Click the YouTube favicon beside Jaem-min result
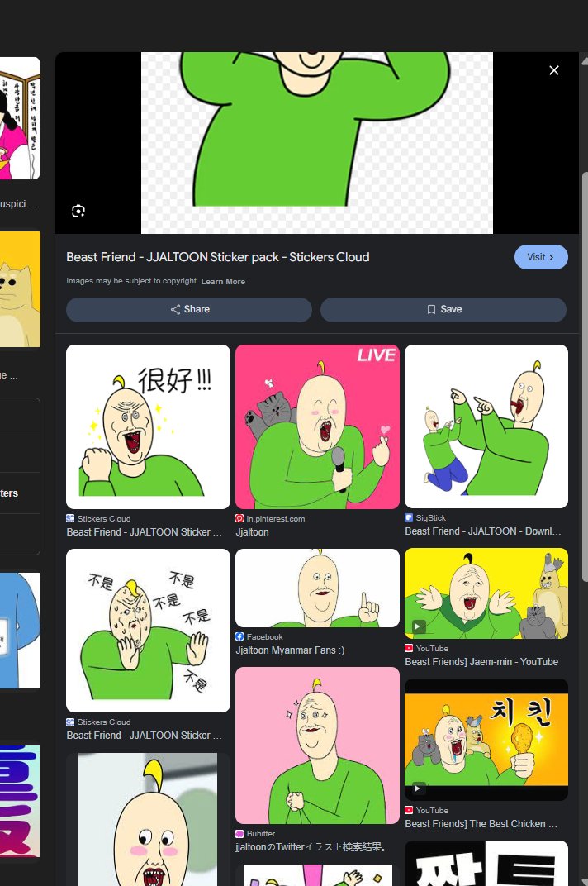 (409, 649)
